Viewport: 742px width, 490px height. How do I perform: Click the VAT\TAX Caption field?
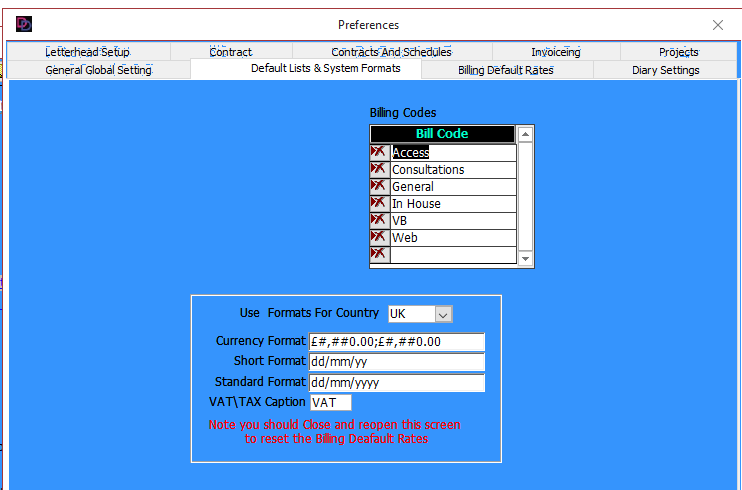(331, 402)
